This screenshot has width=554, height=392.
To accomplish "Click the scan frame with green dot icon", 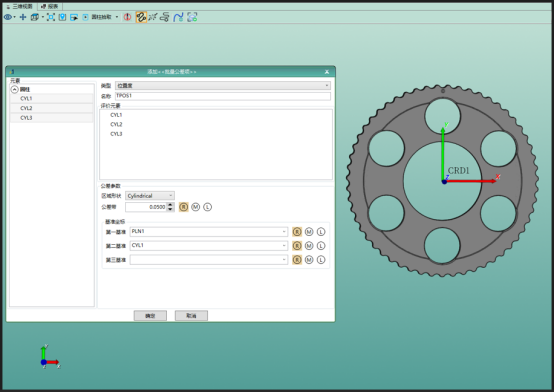I will coord(192,17).
